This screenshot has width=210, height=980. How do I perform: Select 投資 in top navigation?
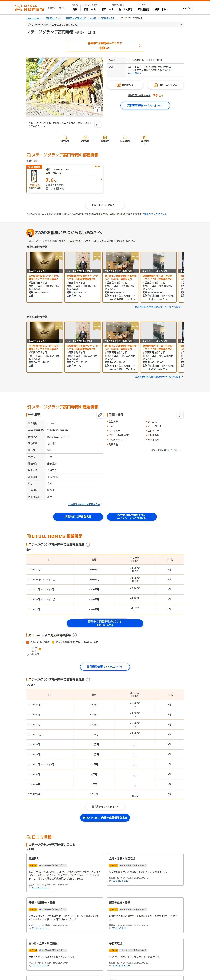click(x=157, y=9)
